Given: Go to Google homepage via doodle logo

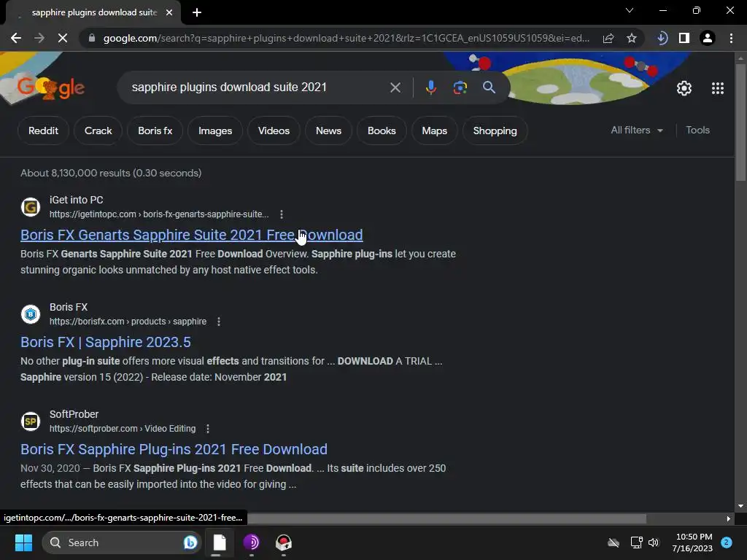Looking at the screenshot, I should (x=50, y=87).
